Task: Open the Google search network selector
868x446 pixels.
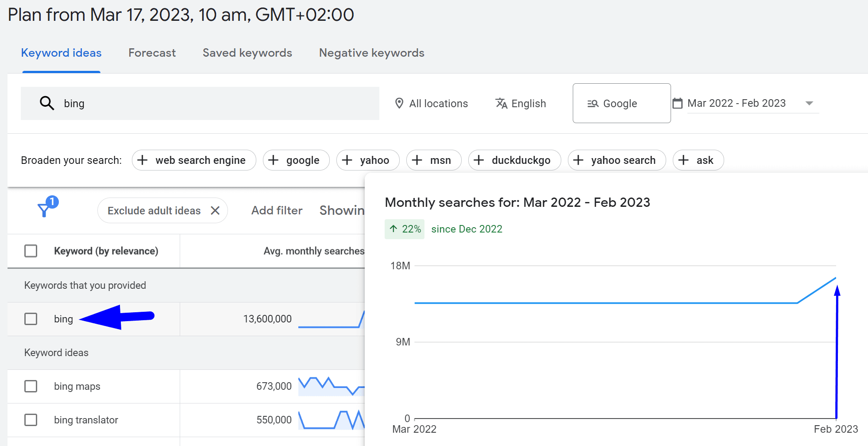Action: point(621,103)
